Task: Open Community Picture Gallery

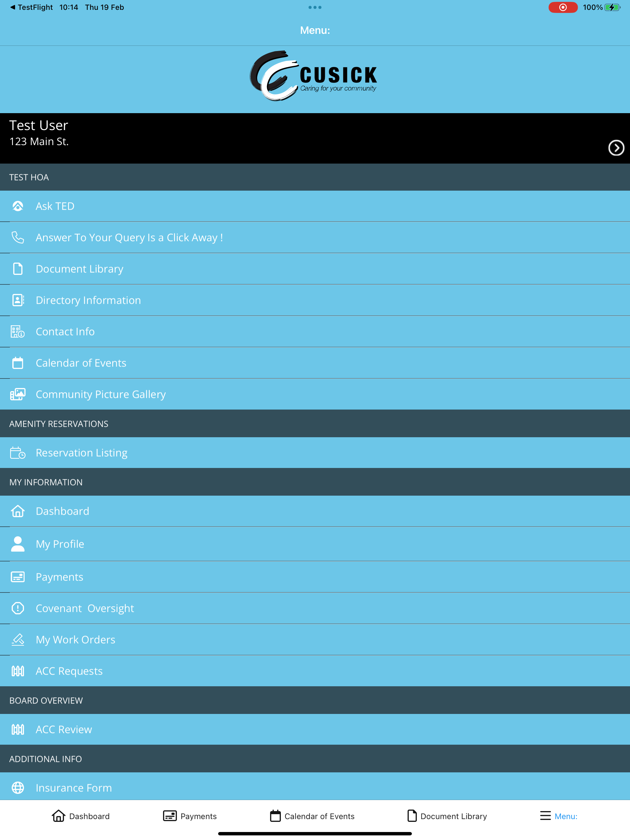Action: (x=315, y=394)
